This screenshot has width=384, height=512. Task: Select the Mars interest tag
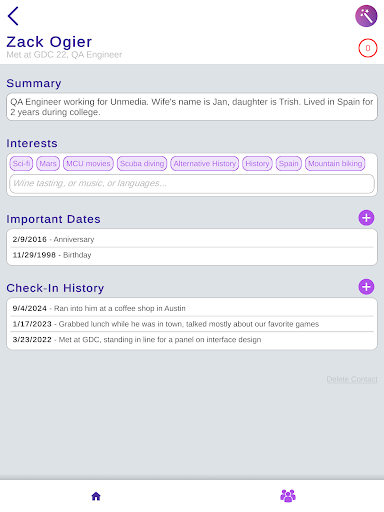tap(48, 163)
